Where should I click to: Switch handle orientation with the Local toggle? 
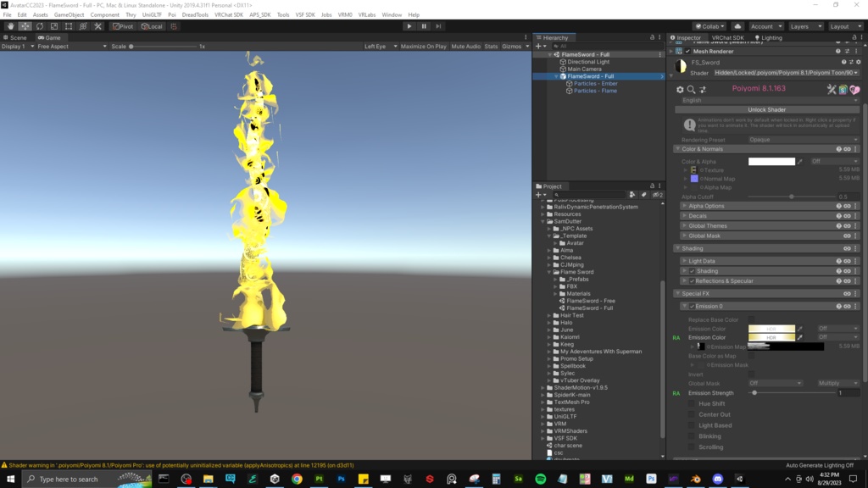tap(153, 26)
